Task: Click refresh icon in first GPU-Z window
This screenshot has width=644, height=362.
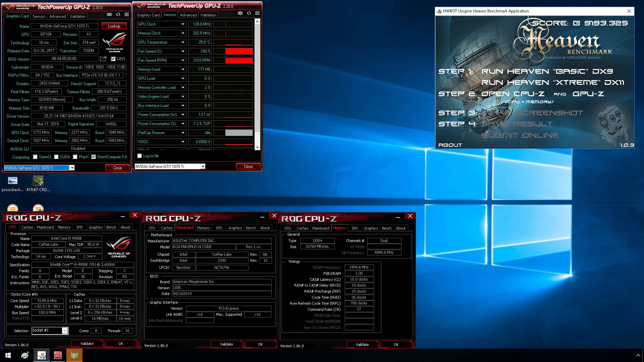Action: pos(118,14)
